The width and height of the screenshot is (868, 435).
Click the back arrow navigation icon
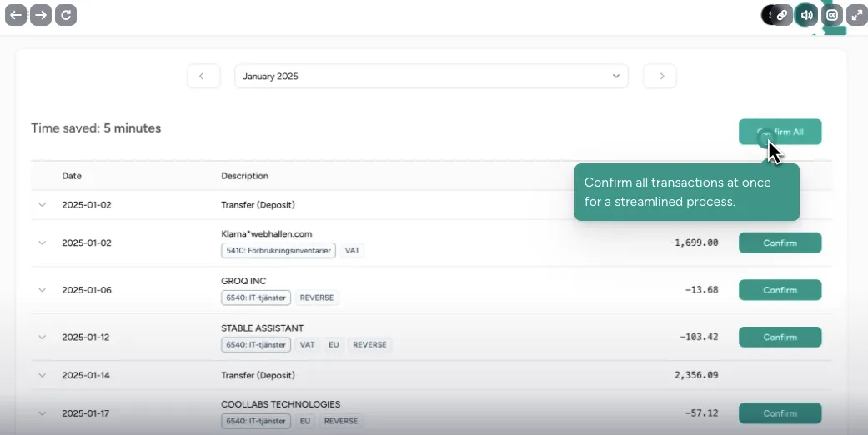(16, 14)
